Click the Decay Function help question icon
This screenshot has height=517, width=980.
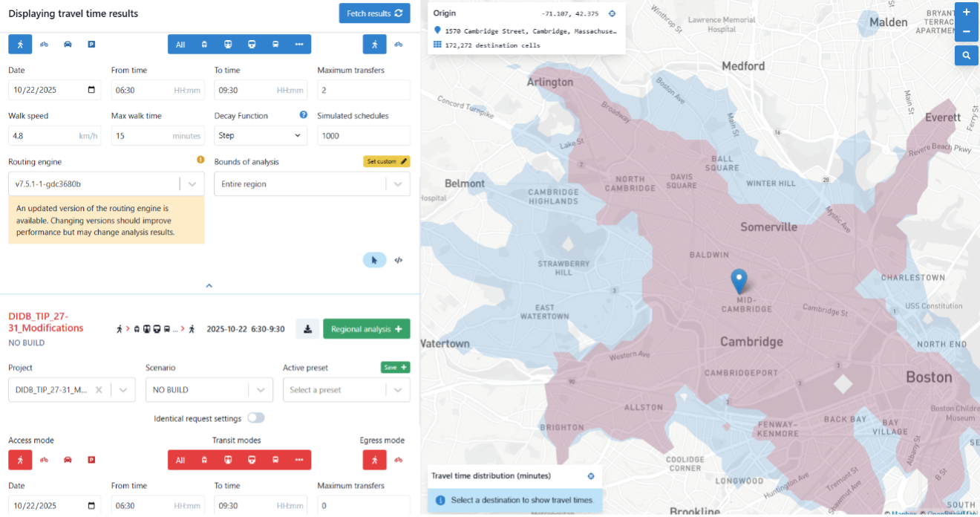pyautogui.click(x=303, y=115)
